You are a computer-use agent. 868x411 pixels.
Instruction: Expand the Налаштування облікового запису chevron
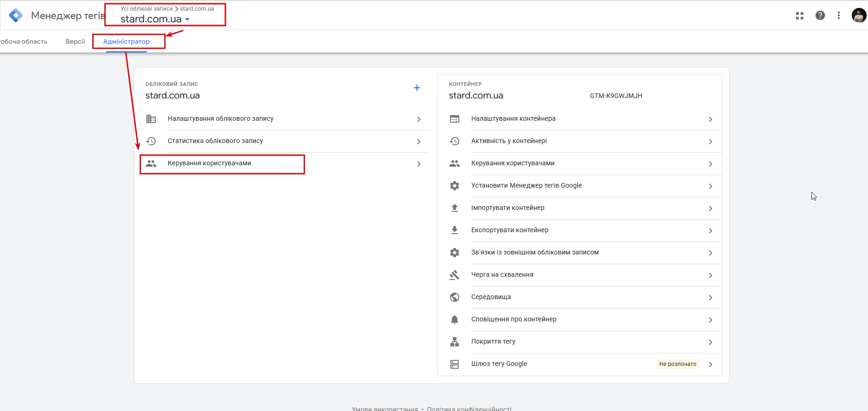(419, 119)
